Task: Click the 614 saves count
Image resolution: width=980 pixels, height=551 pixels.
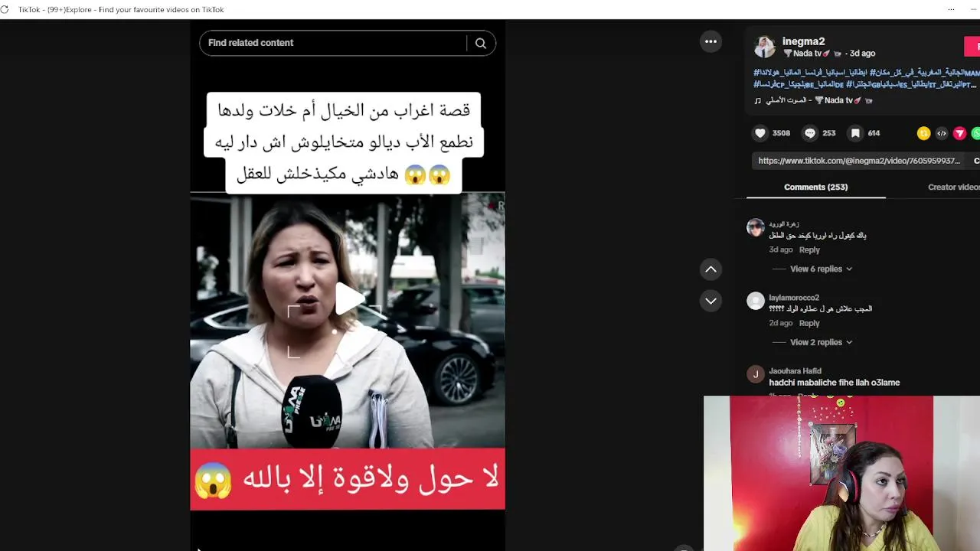Action: [x=874, y=133]
